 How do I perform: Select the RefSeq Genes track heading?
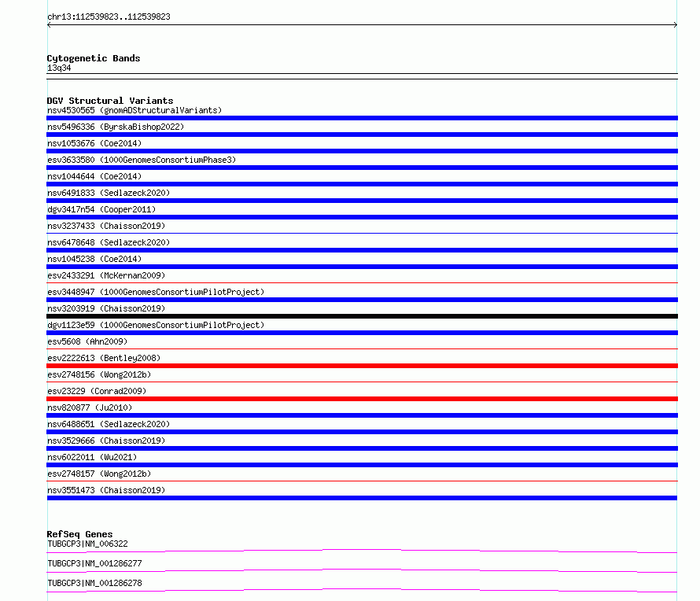point(79,534)
